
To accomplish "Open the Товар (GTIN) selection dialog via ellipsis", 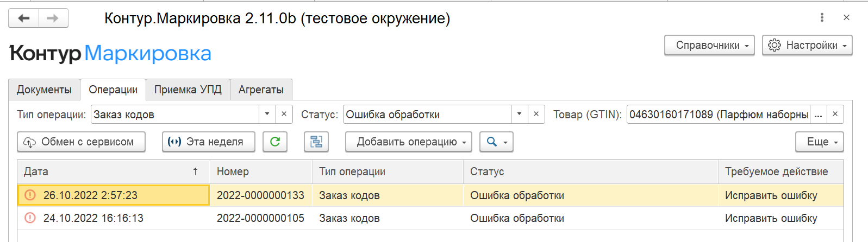I will tap(818, 114).
